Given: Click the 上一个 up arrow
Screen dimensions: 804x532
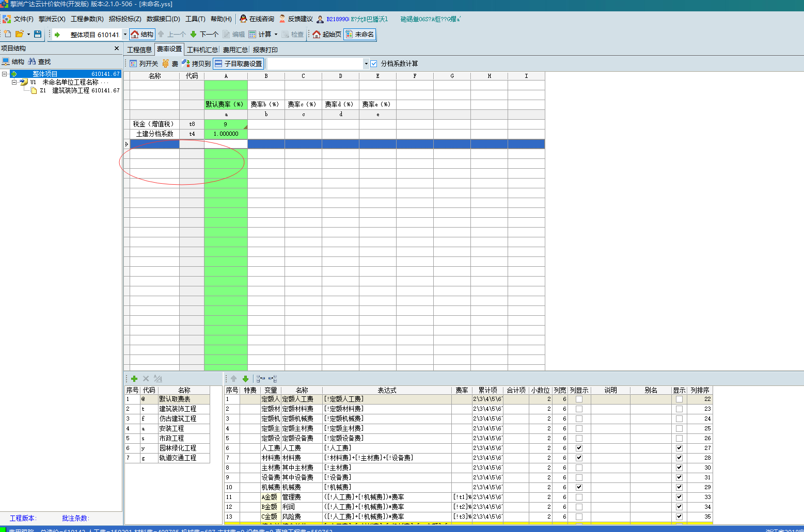Looking at the screenshot, I should (x=161, y=35).
